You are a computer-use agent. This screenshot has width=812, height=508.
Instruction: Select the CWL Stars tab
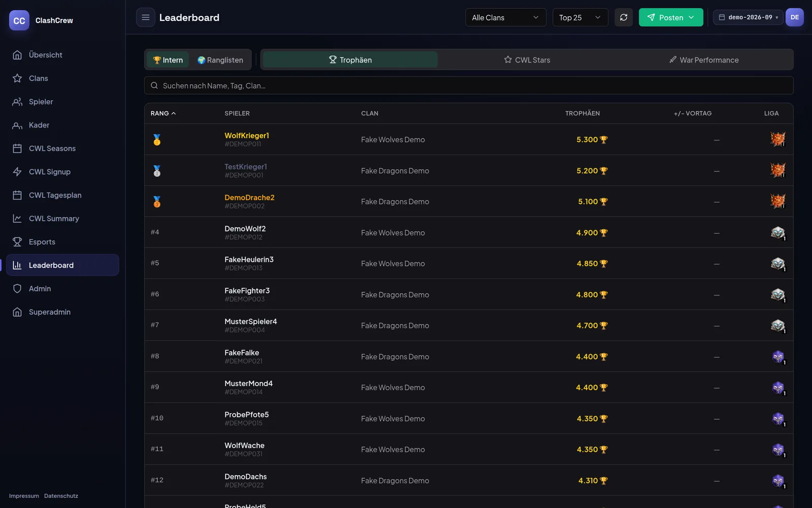(x=527, y=60)
